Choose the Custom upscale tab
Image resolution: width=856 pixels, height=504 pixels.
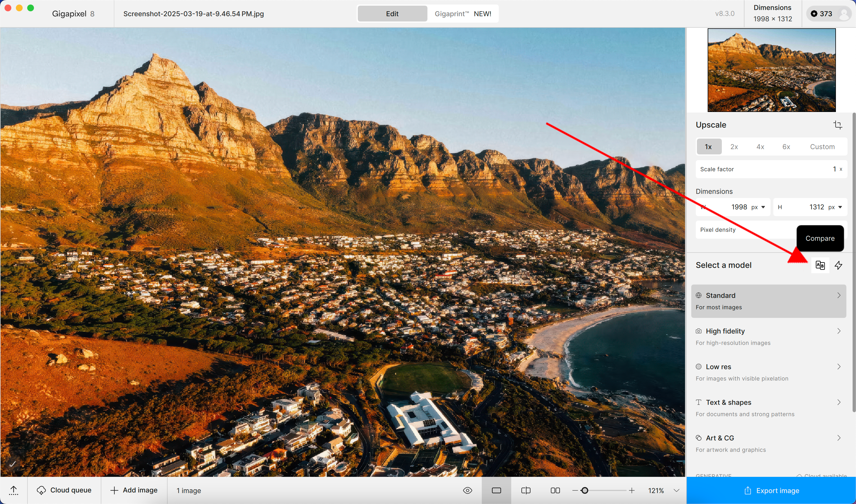(822, 147)
